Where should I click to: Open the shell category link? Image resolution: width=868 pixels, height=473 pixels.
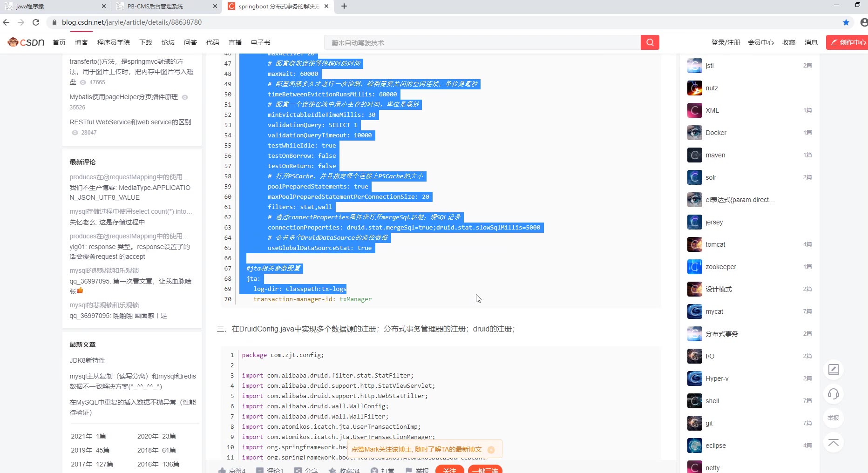coord(712,401)
